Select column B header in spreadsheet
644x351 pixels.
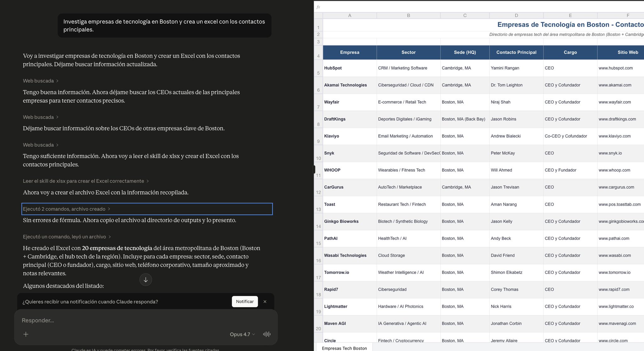(x=408, y=15)
